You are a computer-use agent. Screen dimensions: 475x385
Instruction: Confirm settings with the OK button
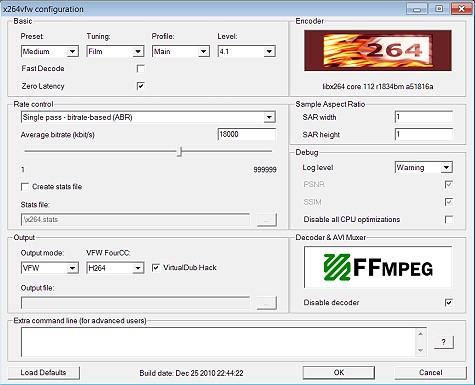click(339, 373)
